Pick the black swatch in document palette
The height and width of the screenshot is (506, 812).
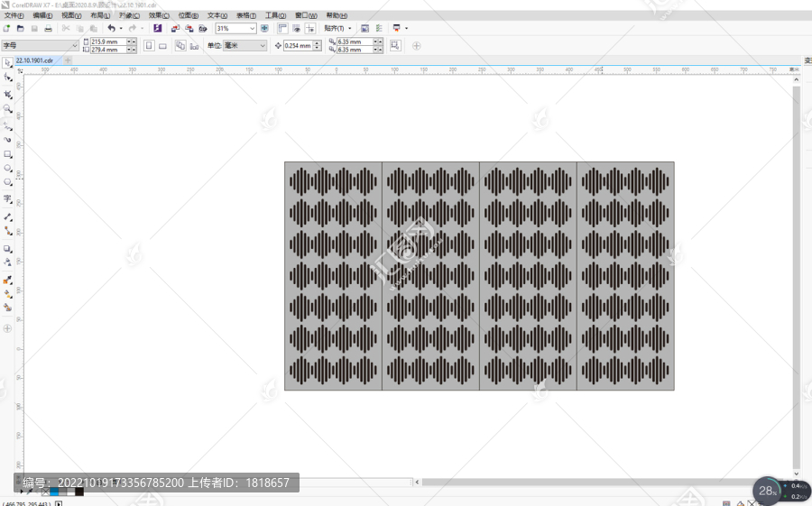tap(79, 492)
